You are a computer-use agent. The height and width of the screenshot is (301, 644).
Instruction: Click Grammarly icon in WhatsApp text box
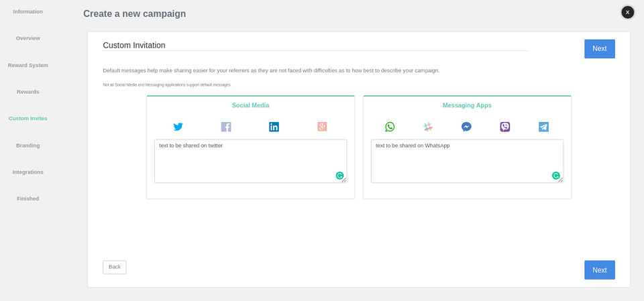[556, 176]
